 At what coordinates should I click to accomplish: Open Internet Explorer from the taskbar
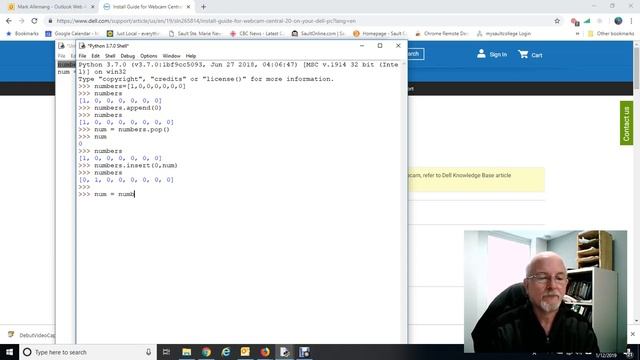226,352
